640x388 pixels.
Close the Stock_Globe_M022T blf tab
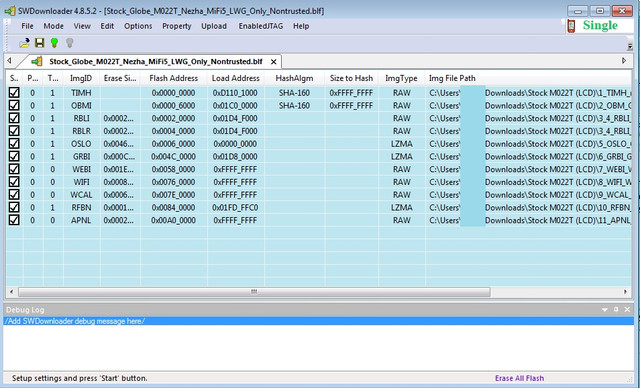(x=273, y=62)
